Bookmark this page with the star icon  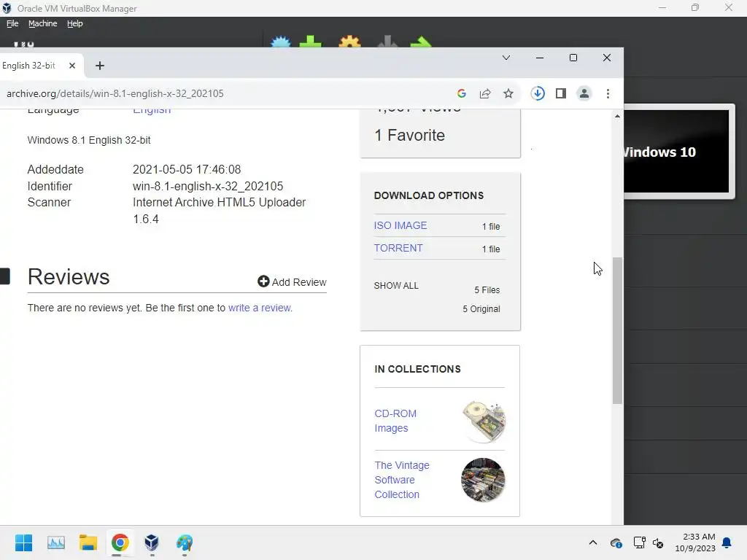pyautogui.click(x=508, y=94)
